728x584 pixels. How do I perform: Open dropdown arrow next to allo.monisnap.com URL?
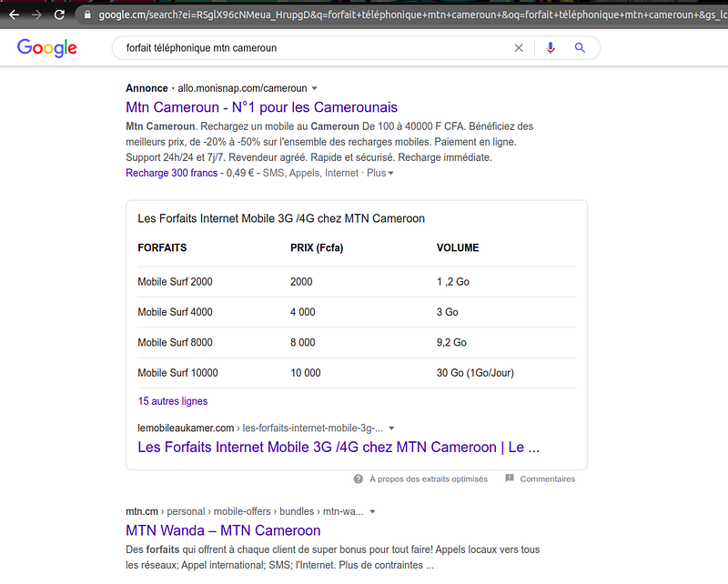(314, 88)
